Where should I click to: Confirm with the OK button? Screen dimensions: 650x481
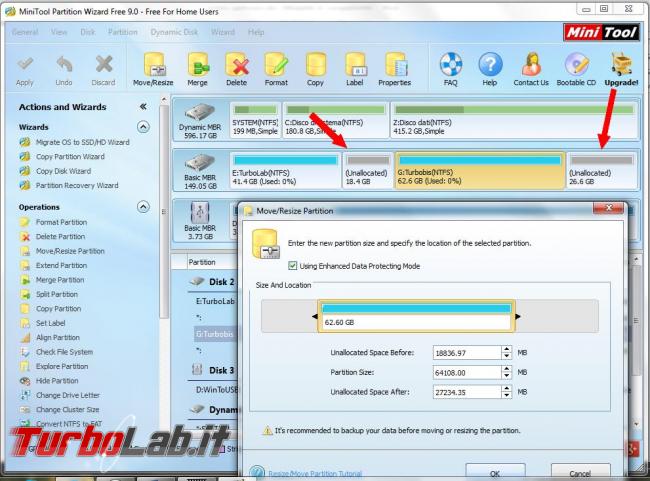495,472
